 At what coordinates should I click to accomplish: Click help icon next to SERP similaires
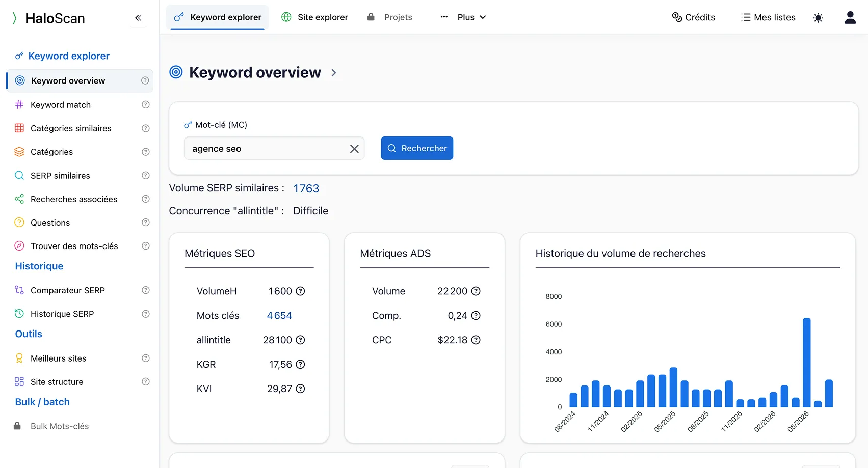[x=145, y=175]
